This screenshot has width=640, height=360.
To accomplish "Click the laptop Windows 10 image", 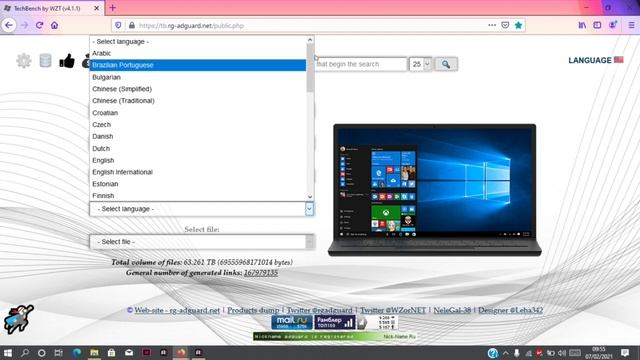I will (435, 190).
